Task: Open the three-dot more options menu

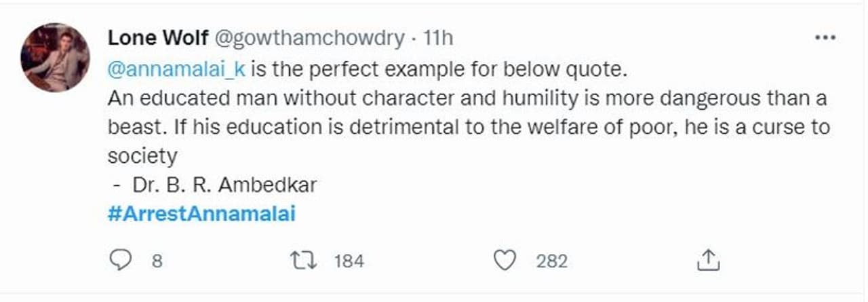Action: click(x=825, y=39)
